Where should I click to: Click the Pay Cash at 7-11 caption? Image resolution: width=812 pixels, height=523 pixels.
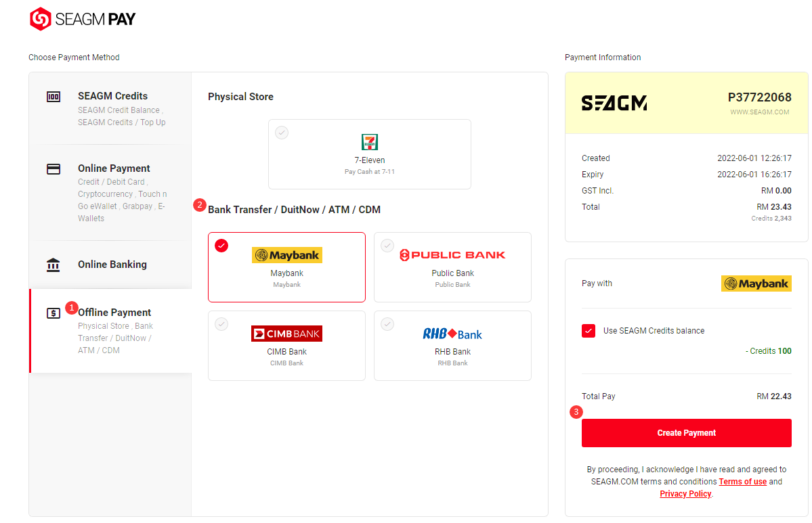tap(370, 172)
